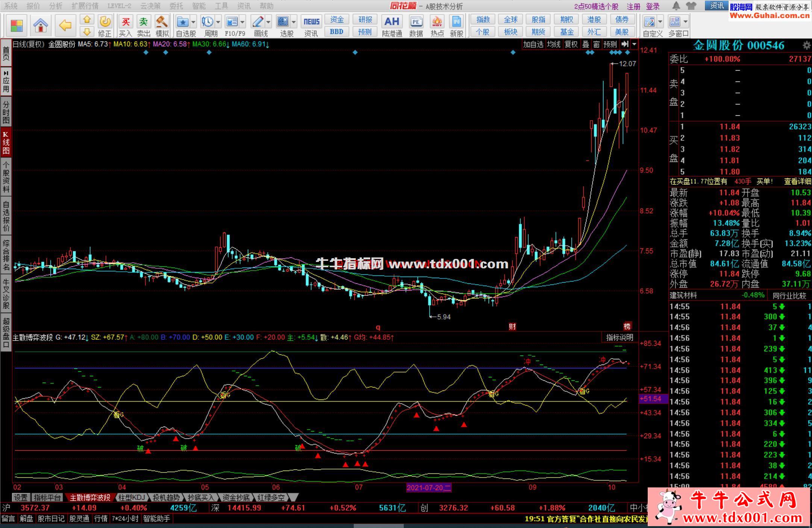Click the red 财 marker on the chart
This screenshot has width=812, height=528.
(x=512, y=326)
